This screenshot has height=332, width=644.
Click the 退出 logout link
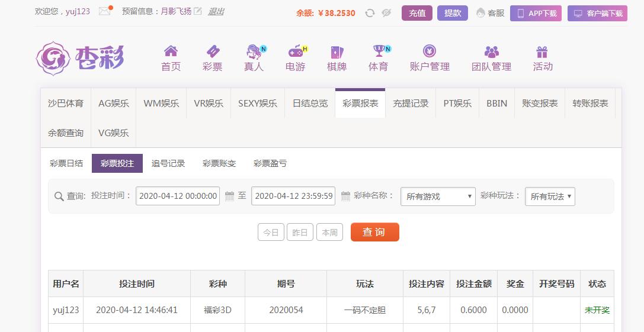216,11
